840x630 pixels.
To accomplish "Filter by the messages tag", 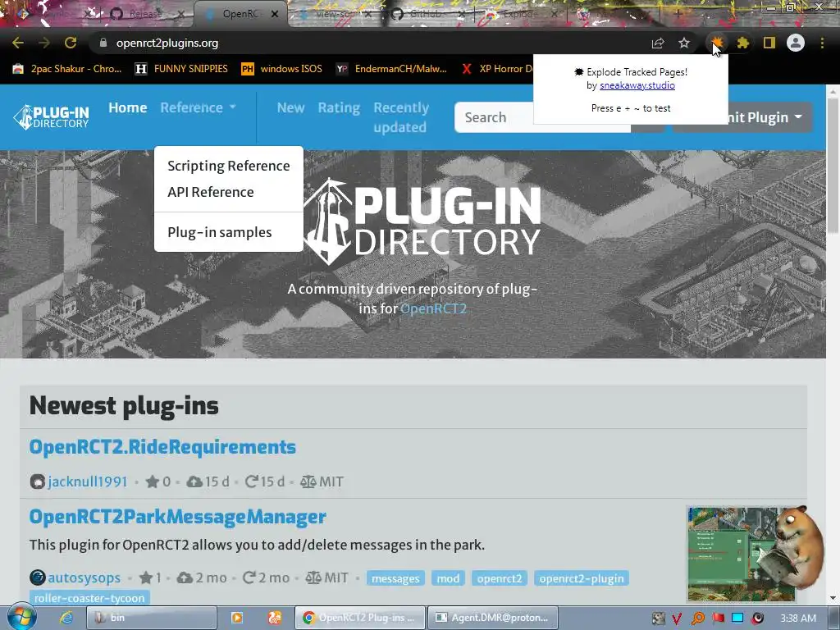I will click(x=395, y=578).
